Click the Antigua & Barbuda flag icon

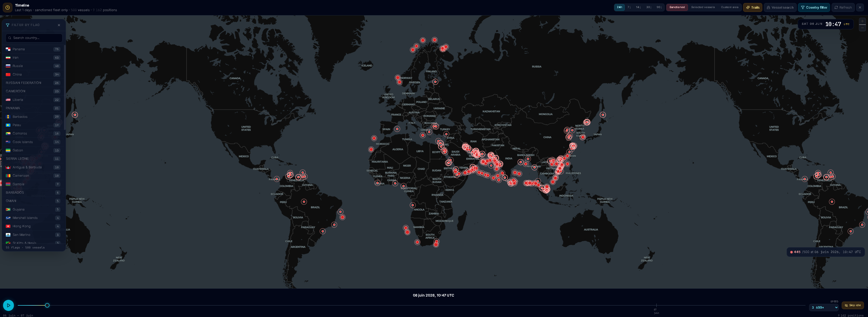tap(8, 167)
